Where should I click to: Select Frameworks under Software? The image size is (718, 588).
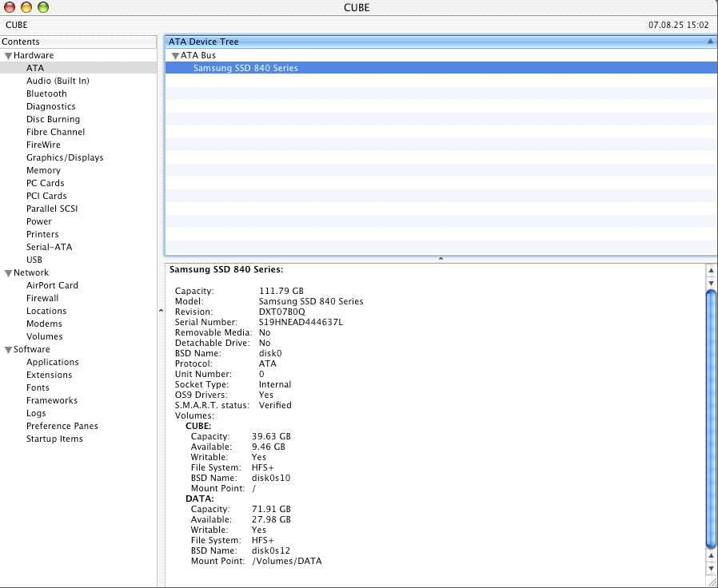coord(52,401)
